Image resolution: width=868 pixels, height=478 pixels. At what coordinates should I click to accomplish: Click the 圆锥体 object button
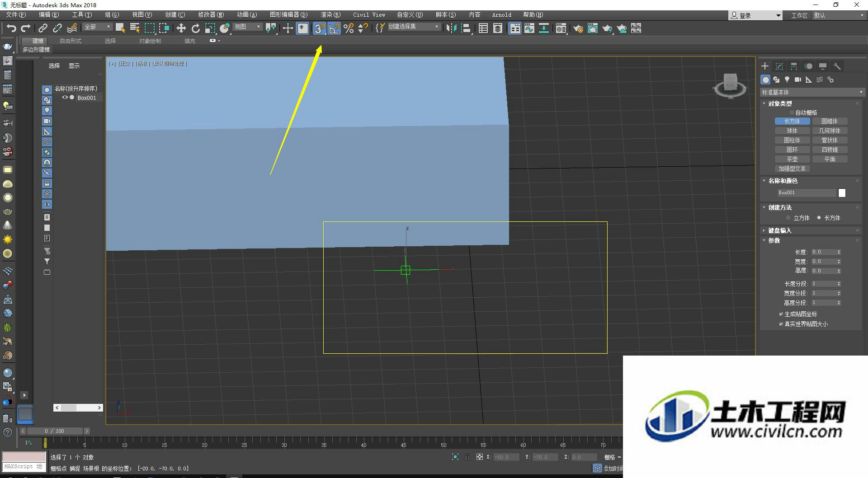point(830,121)
